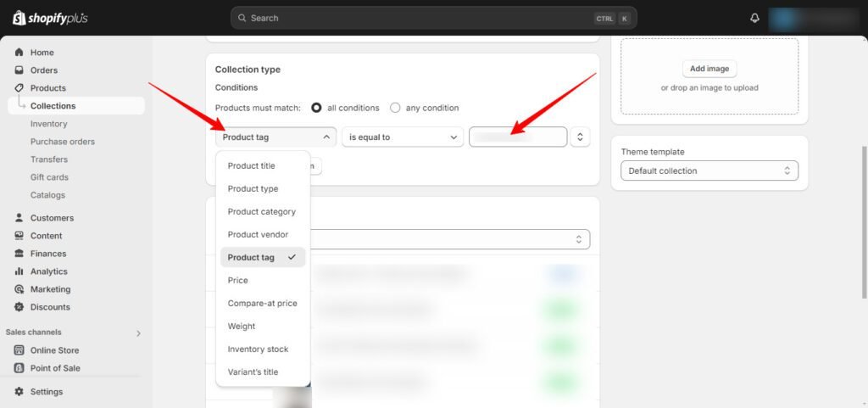The height and width of the screenshot is (408, 868).
Task: Open the is equal to dropdown
Action: pos(403,137)
